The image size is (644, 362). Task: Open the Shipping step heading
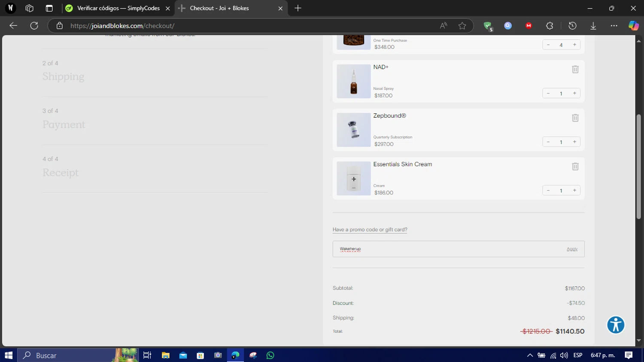[x=63, y=76]
